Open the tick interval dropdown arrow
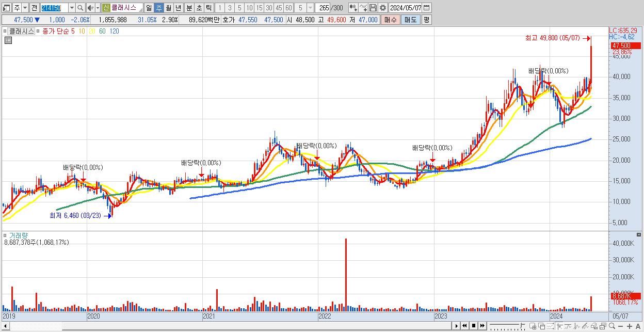 (310, 8)
